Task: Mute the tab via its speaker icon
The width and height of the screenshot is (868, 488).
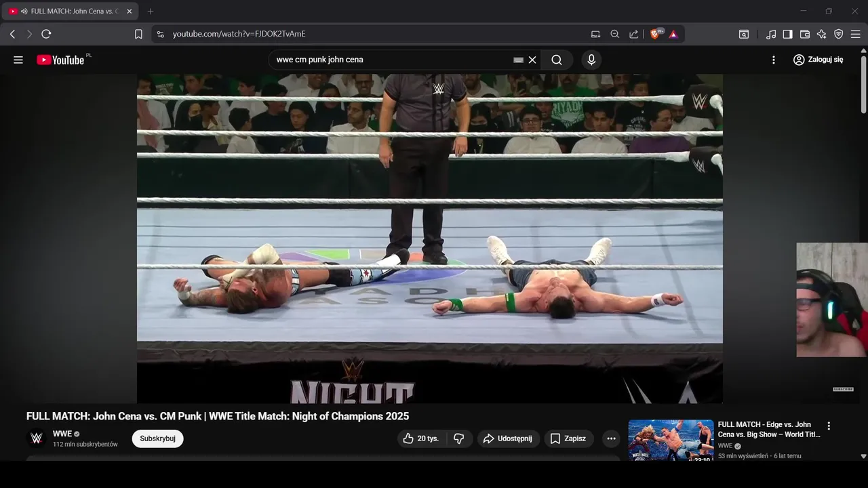Action: point(24,12)
